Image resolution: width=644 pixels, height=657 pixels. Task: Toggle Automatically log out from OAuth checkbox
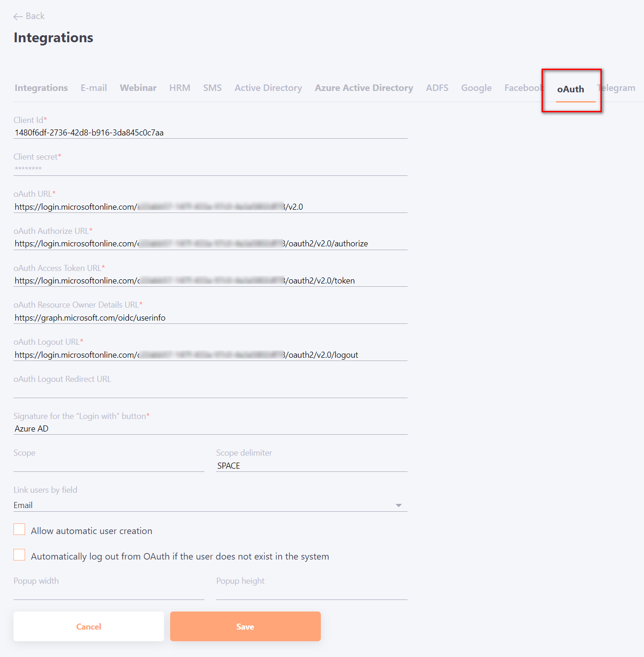[19, 555]
